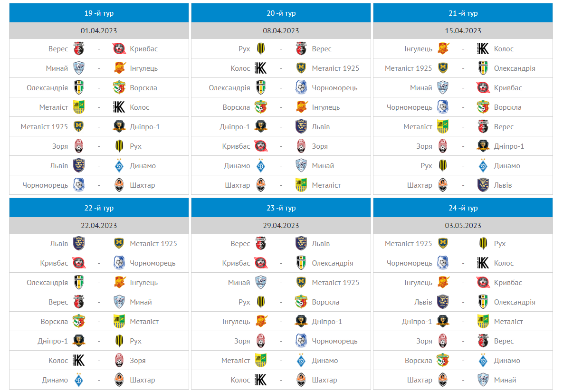Click "Динамо" team name in round 22
563x392 pixels.
(x=55, y=380)
